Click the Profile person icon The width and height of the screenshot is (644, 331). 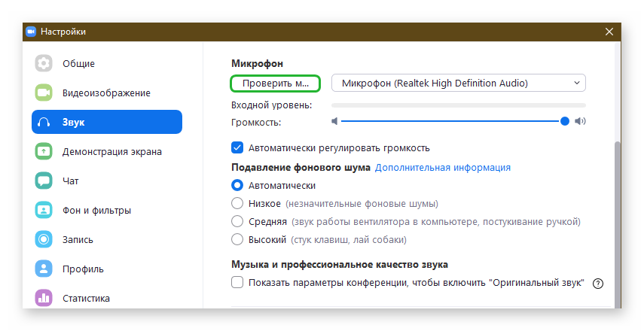(x=44, y=269)
